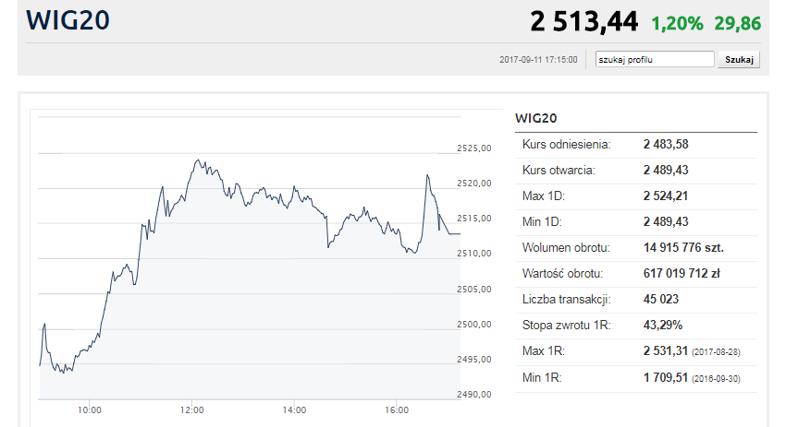
Task: Select the 'Kurs odniesienia' row label
Action: tap(566, 145)
